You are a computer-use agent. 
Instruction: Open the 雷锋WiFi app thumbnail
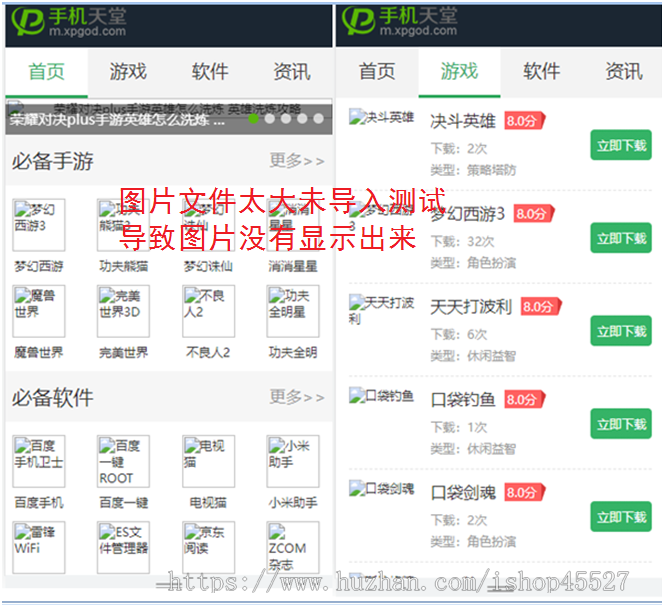39,548
